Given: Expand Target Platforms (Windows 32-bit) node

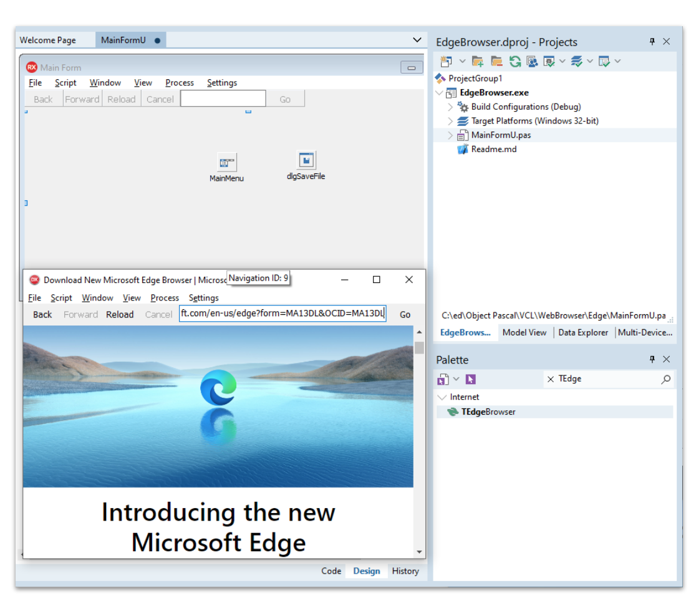Looking at the screenshot, I should coord(450,121).
